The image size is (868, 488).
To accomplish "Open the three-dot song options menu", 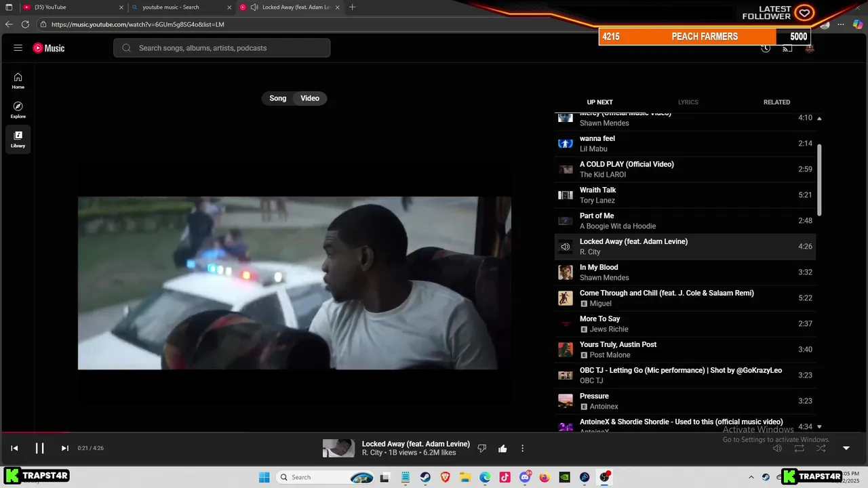I will click(522, 448).
